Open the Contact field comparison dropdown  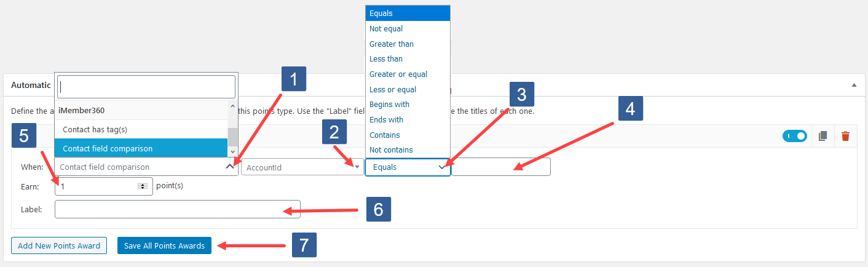(x=146, y=167)
